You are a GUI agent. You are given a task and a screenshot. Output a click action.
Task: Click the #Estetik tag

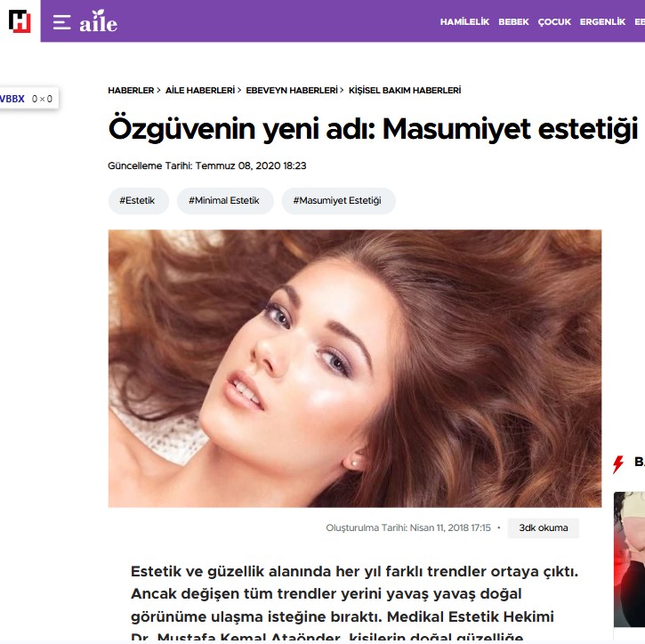pyautogui.click(x=138, y=201)
